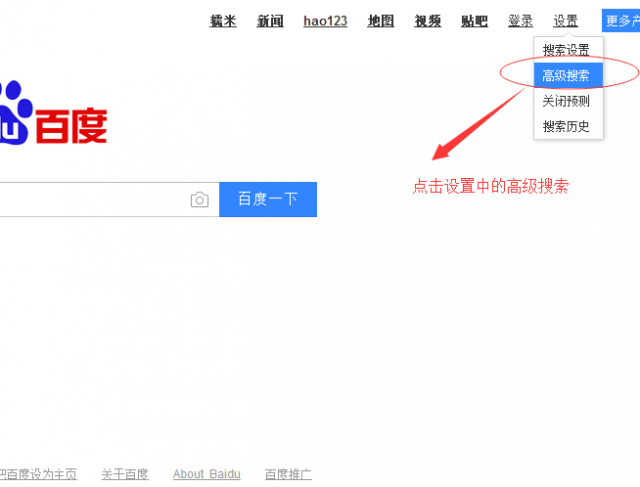640x487 pixels.
Task: Open the 糯米 link in top navigation
Action: 223,21
